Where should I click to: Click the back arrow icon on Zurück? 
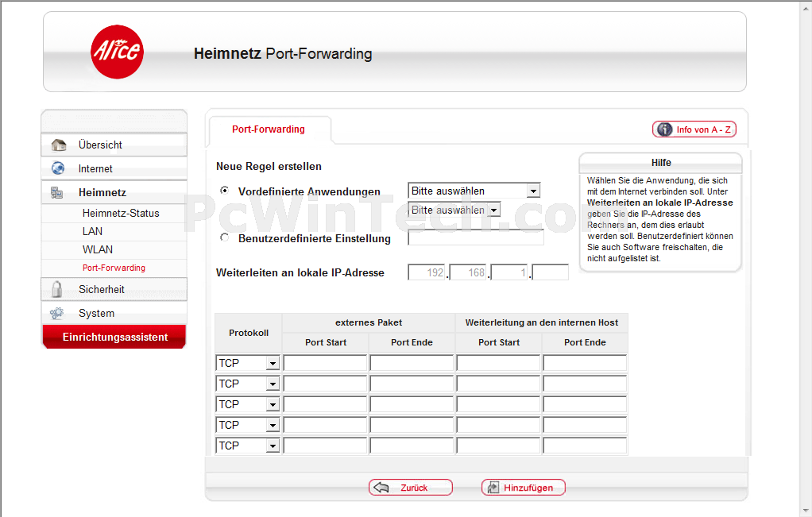(382, 488)
